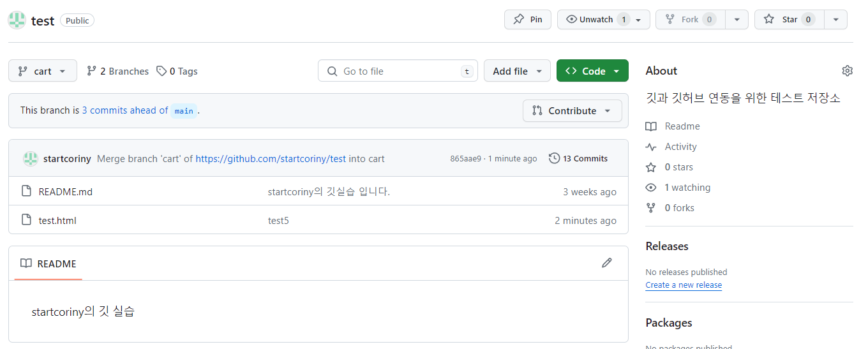Click the book icon on README tab
Viewport: 868px width, 349px height.
point(26,264)
